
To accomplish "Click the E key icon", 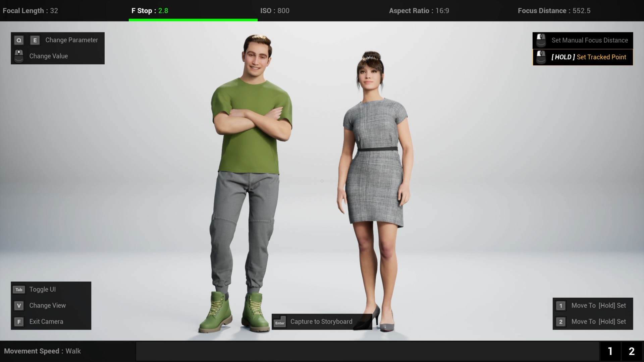I will click(35, 40).
